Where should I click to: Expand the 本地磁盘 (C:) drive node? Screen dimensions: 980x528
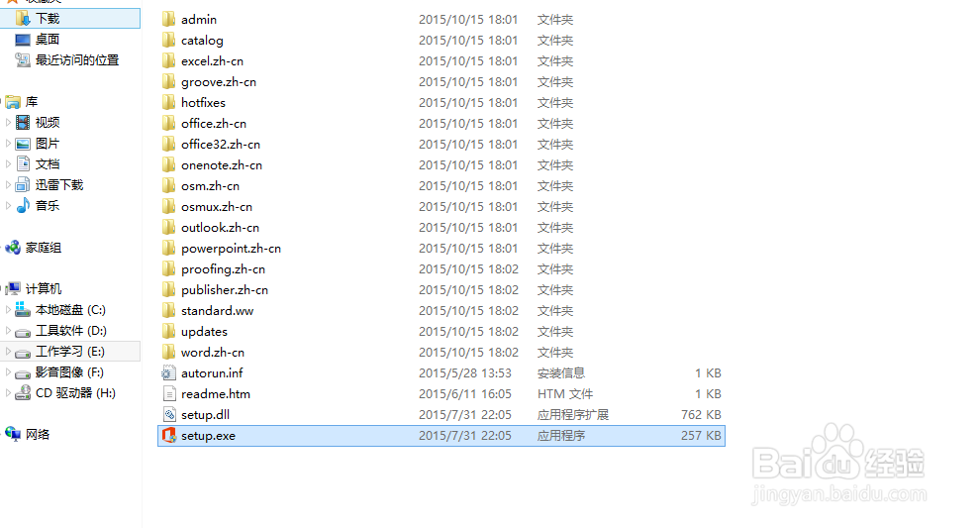coord(8,310)
